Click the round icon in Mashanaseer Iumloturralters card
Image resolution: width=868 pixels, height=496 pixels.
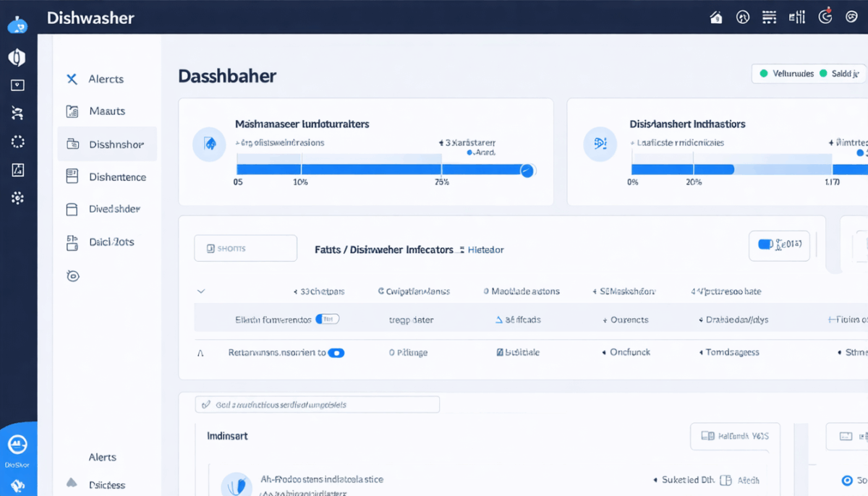tap(210, 144)
